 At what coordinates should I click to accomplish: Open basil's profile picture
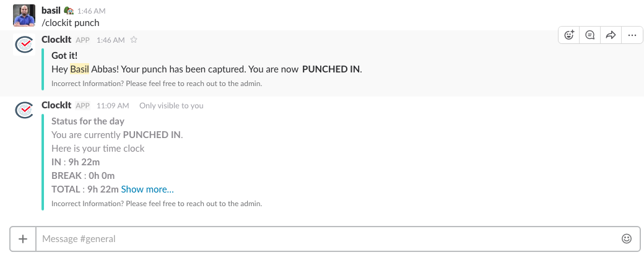(x=24, y=15)
